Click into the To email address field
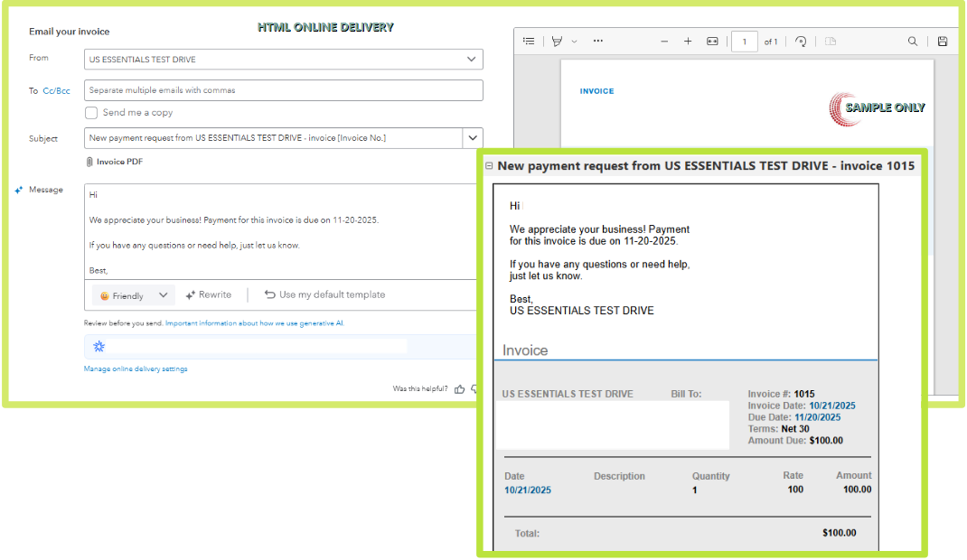967x560 pixels. coord(284,90)
